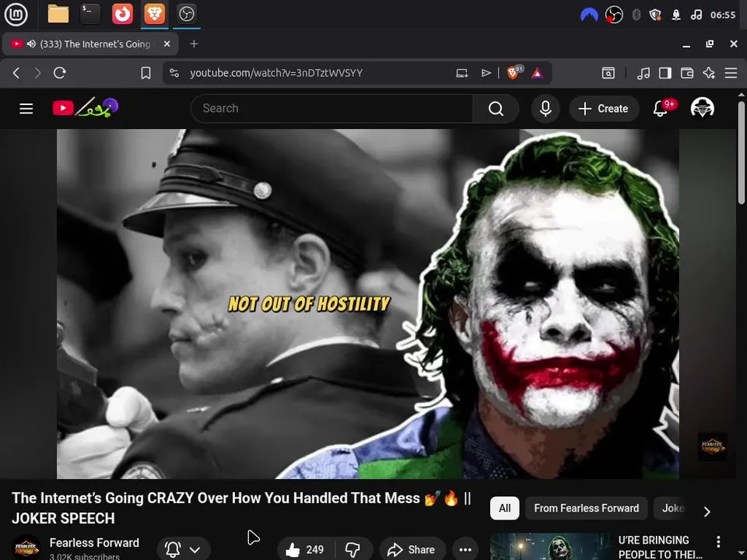Click the Create button

pos(604,109)
